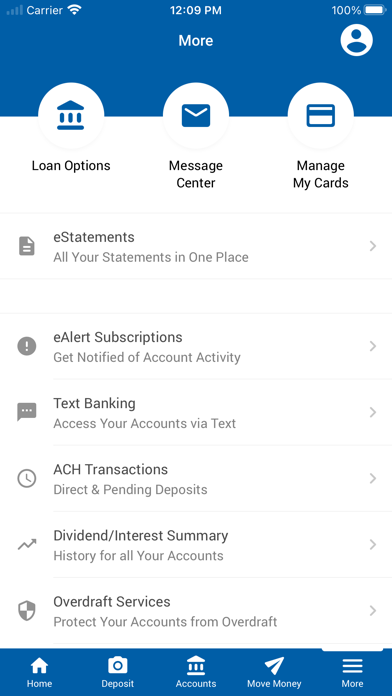
Task: Open eAlert Subscriptions via its chevron
Action: (373, 346)
